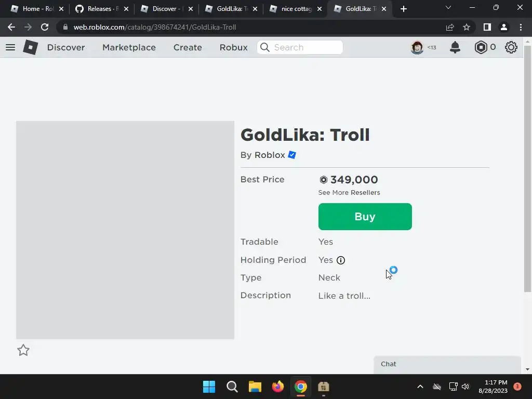Bookmark this tab with star icon
Viewport: 532px width, 399px height.
(467, 27)
